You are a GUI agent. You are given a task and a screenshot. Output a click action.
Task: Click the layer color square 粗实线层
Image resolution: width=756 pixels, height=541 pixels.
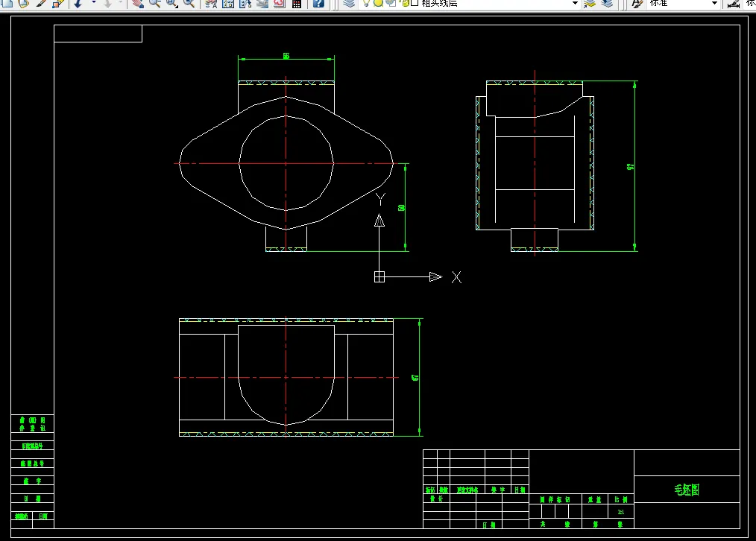point(415,3)
